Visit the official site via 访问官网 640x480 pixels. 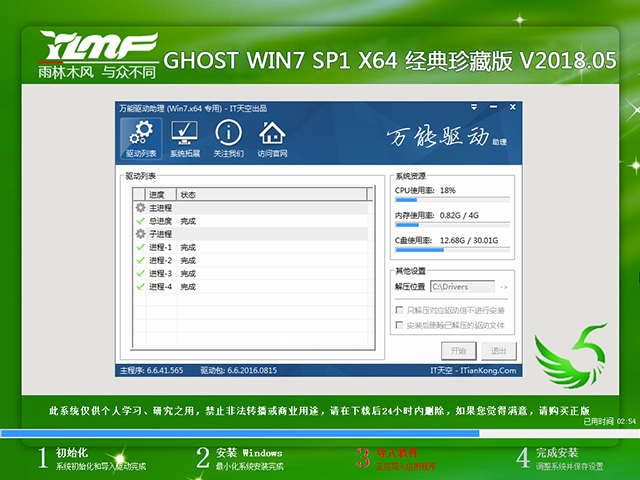272,138
